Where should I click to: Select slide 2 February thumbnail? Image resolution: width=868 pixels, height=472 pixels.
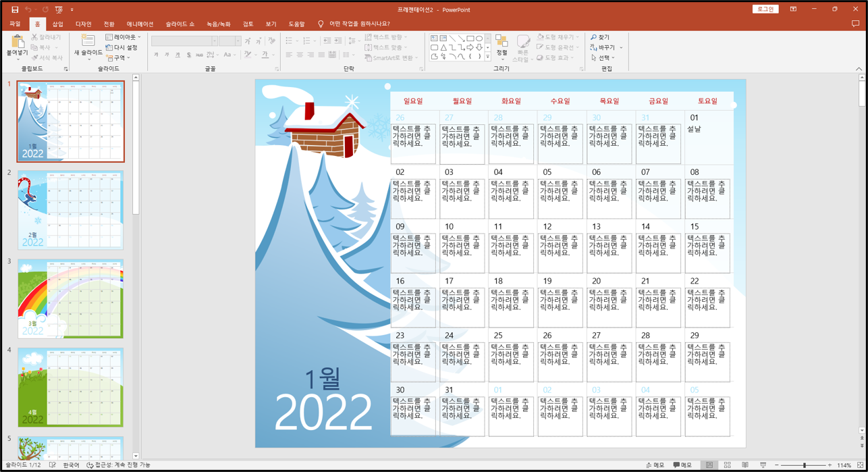point(70,210)
